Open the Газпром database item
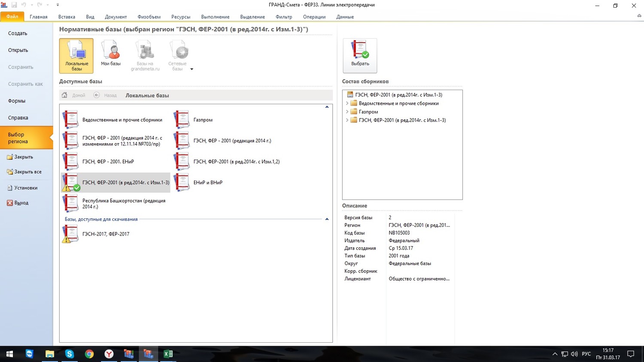 pyautogui.click(x=203, y=120)
